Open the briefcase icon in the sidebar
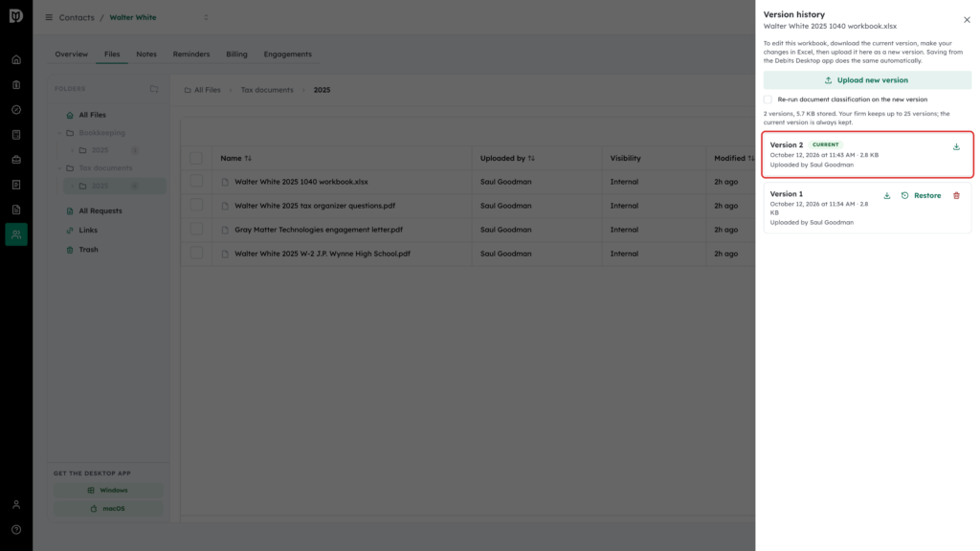Image resolution: width=980 pixels, height=551 pixels. click(16, 160)
